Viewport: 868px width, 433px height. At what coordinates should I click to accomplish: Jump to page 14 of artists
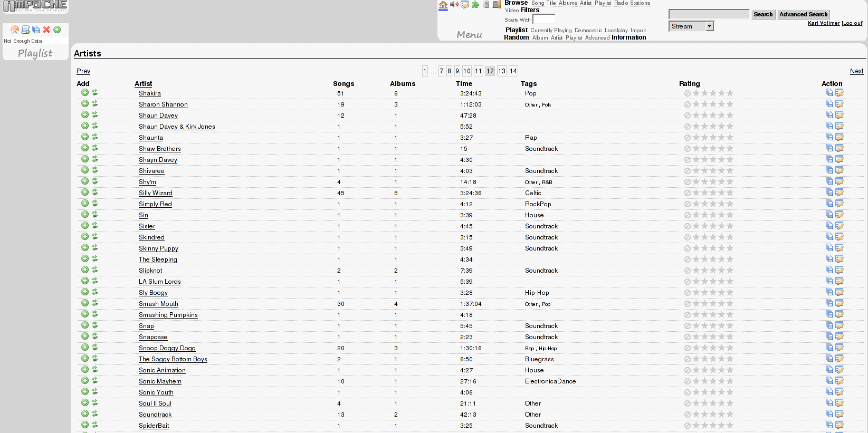point(513,71)
